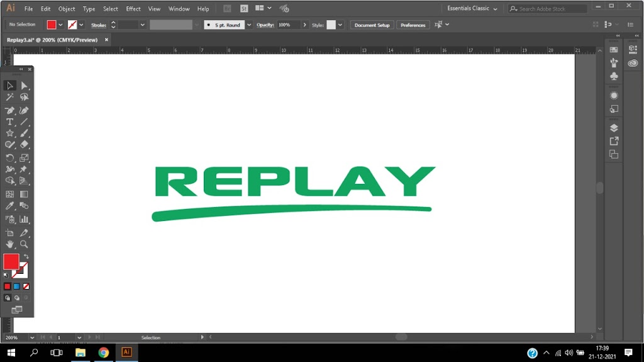Select the Column Graph tool

(x=25, y=219)
